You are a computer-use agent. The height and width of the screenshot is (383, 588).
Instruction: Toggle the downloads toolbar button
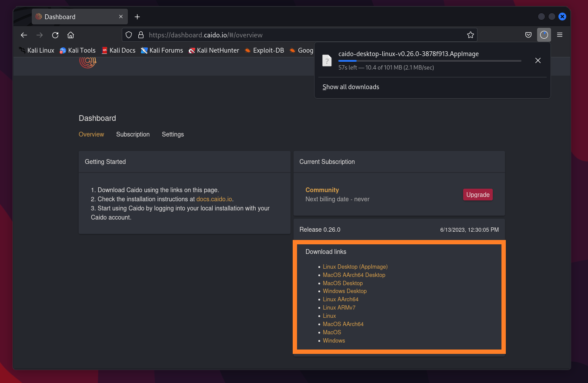544,35
